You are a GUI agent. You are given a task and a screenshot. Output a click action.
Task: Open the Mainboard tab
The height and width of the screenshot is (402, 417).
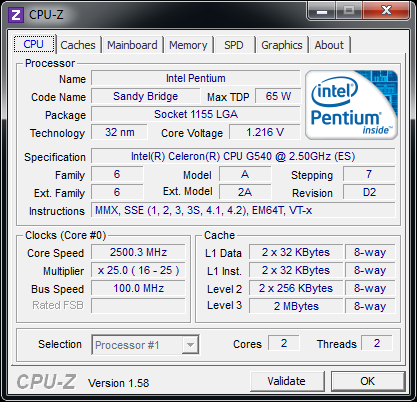132,45
